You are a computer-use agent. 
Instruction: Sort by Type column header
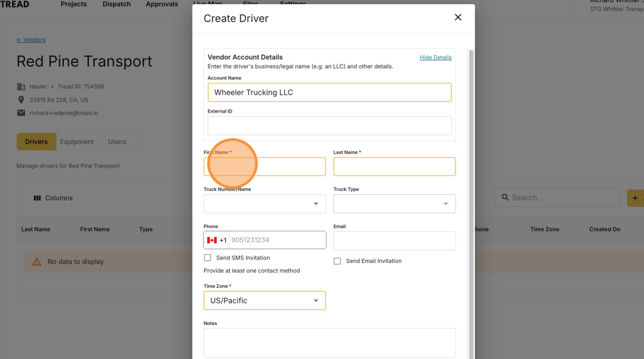(x=146, y=229)
